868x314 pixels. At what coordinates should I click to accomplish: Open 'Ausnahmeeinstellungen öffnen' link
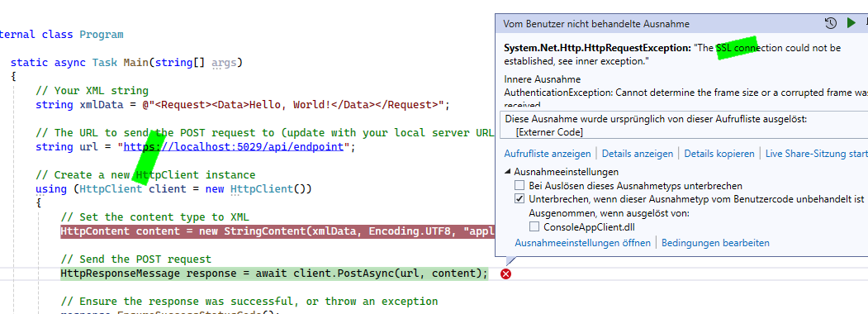point(583,243)
